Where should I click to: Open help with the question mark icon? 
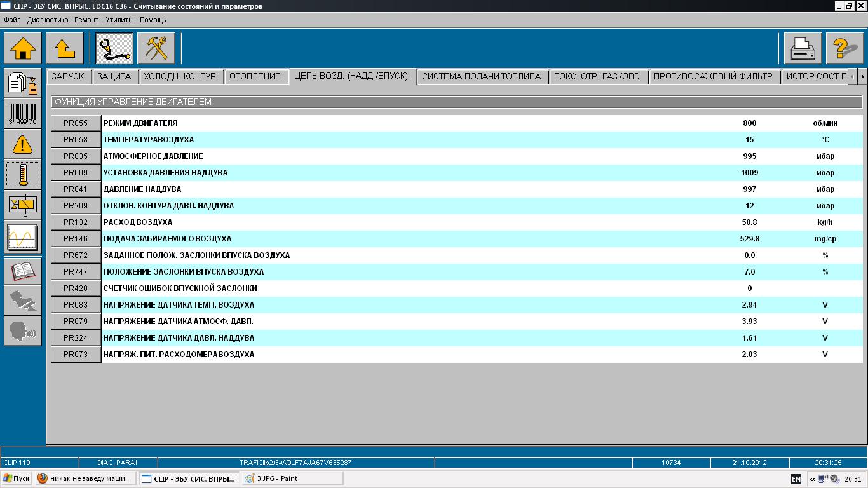(845, 48)
